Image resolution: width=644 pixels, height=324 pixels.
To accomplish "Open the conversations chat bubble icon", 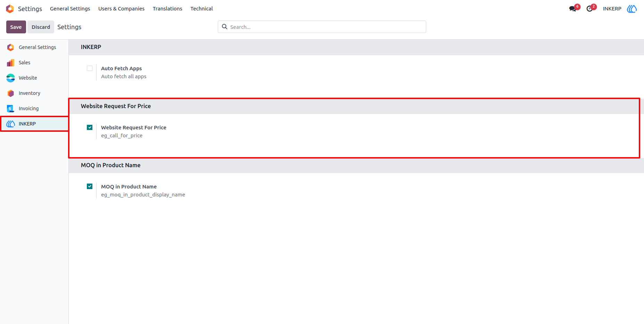I will [x=572, y=9].
